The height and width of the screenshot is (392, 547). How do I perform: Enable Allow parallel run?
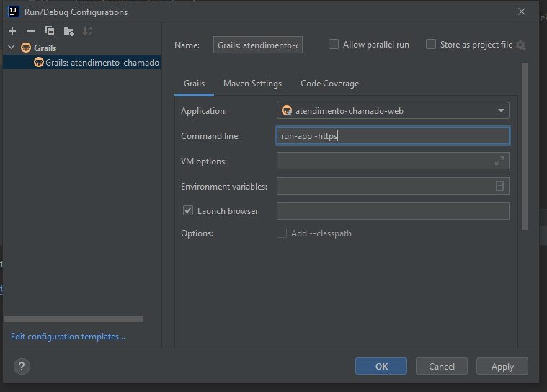(x=334, y=44)
